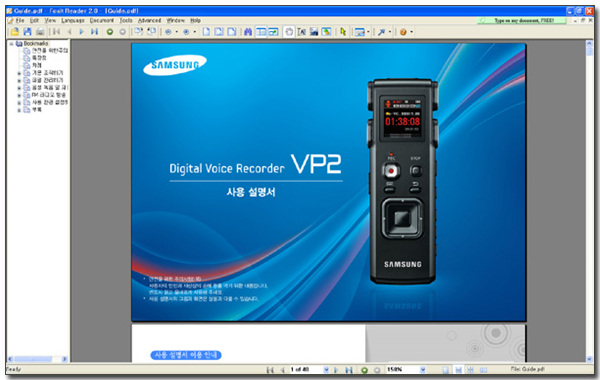Viewport: 600px width, 380px height.
Task: Expand the fourth bookmark 기본 조작하기
Action: coord(19,73)
